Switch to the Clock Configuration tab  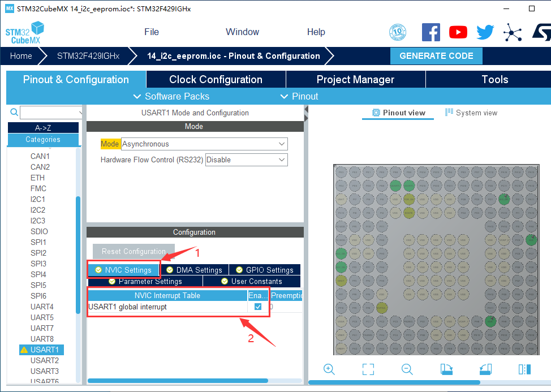[x=216, y=80]
